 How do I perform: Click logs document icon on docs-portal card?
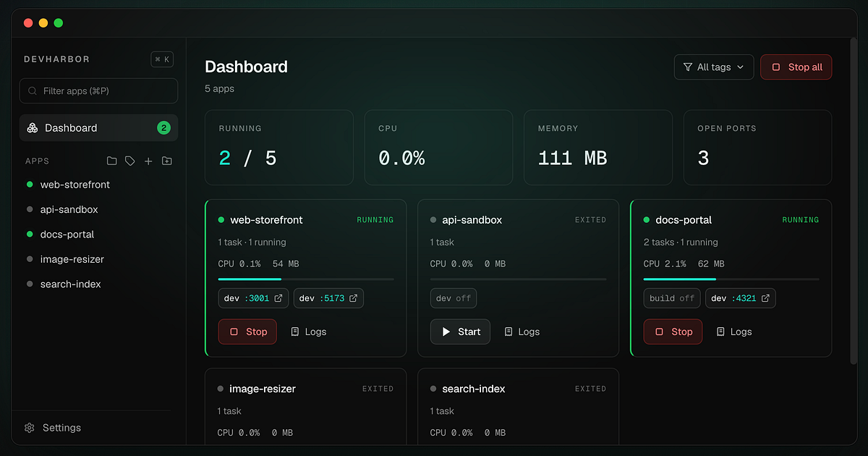(720, 332)
